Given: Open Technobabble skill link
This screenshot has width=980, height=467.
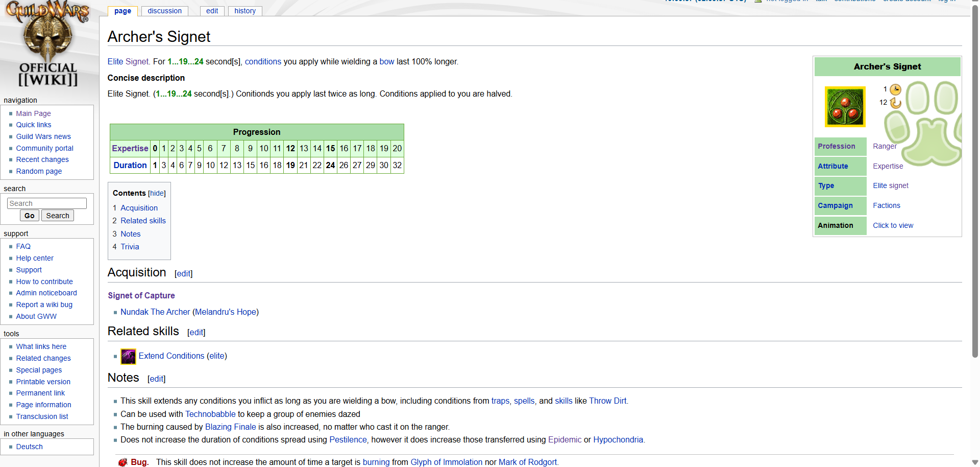Looking at the screenshot, I should pyautogui.click(x=210, y=414).
